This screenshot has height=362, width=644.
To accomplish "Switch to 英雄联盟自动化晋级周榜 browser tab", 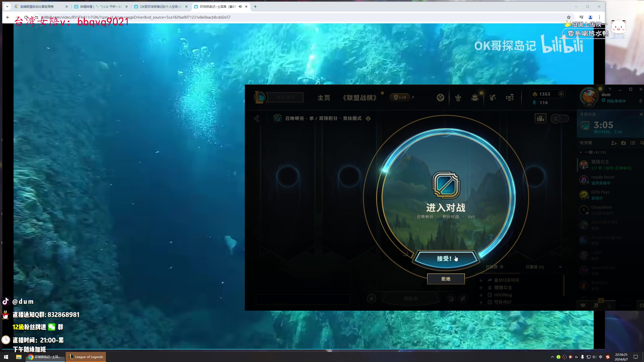I will 41,7.
